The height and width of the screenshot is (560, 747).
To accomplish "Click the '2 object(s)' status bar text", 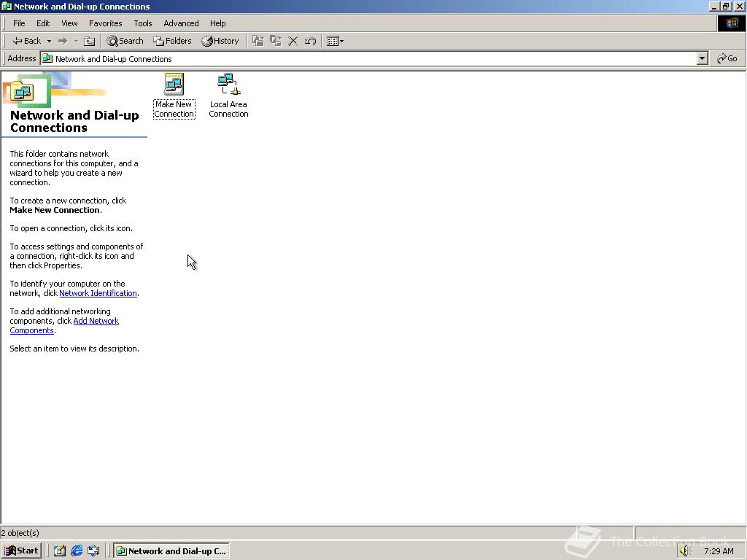I will 20,533.
